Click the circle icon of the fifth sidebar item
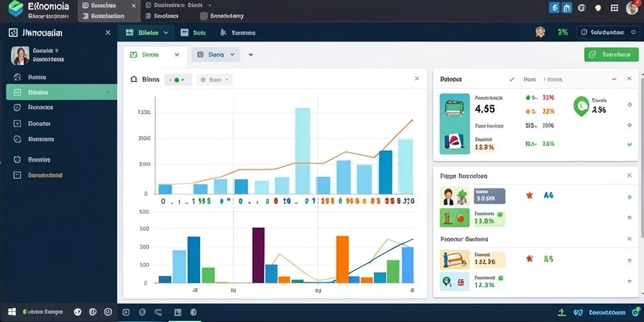This screenshot has width=644, height=322. (17, 139)
